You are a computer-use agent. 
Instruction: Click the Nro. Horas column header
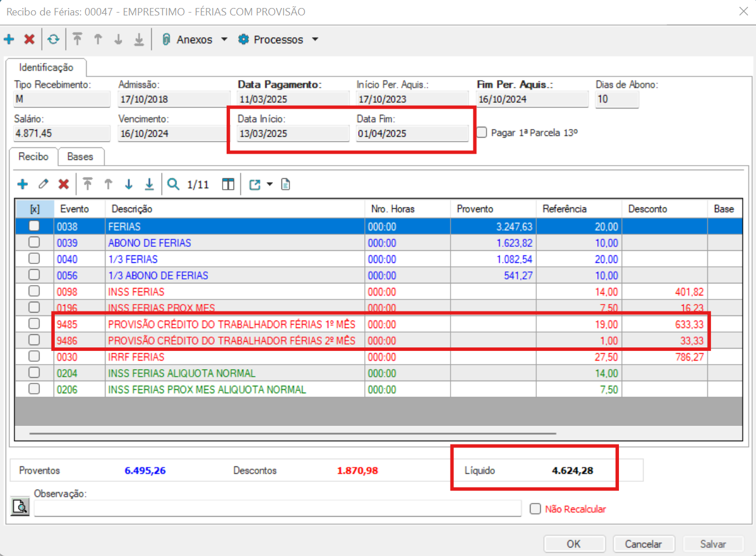tap(408, 209)
